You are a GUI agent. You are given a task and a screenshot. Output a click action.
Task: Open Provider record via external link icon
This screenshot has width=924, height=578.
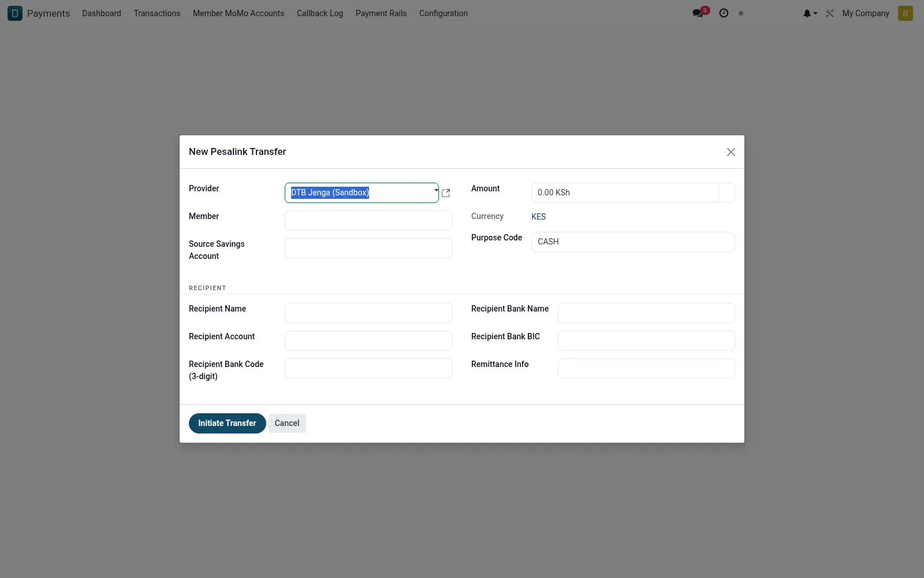click(446, 193)
